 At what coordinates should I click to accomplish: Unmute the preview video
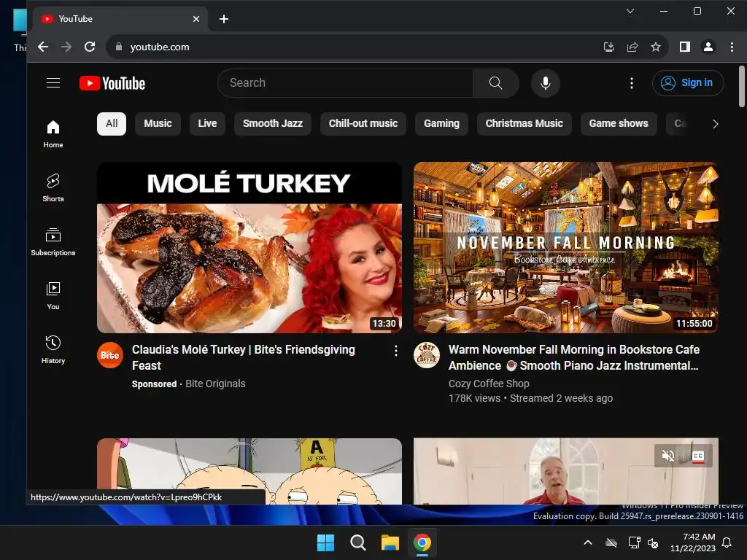click(668, 456)
